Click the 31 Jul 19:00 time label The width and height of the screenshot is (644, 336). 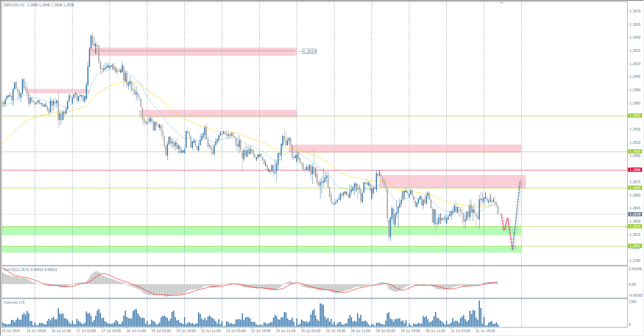(x=485, y=331)
